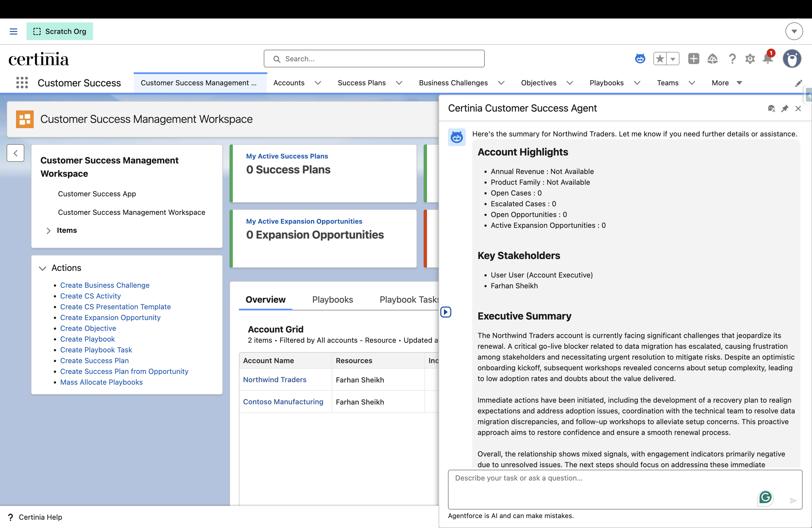Select the Customer Success Management nav tab

click(200, 83)
